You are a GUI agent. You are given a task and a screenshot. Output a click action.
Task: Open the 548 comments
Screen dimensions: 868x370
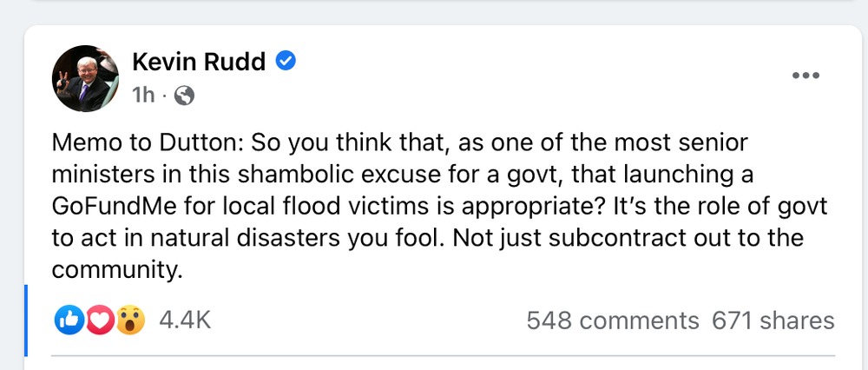click(x=612, y=320)
